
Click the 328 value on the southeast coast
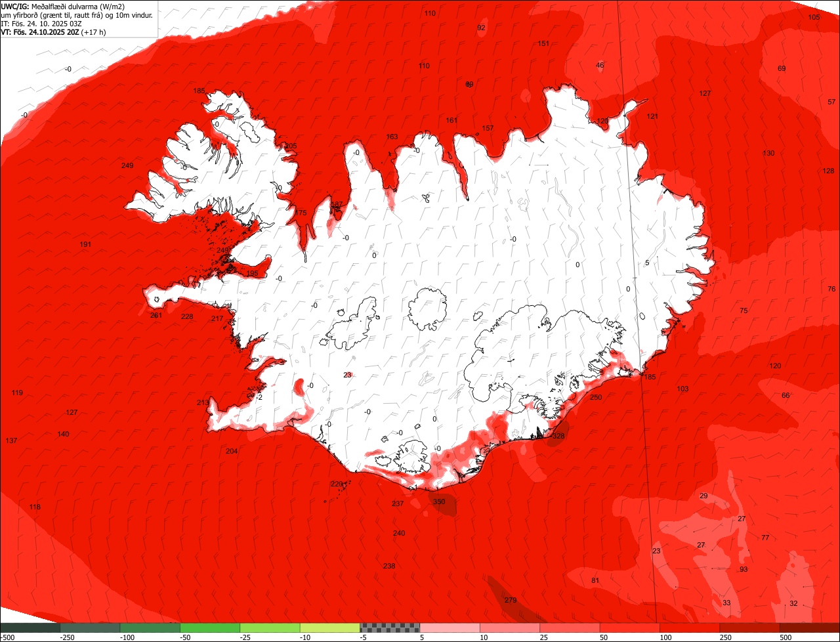coord(558,436)
